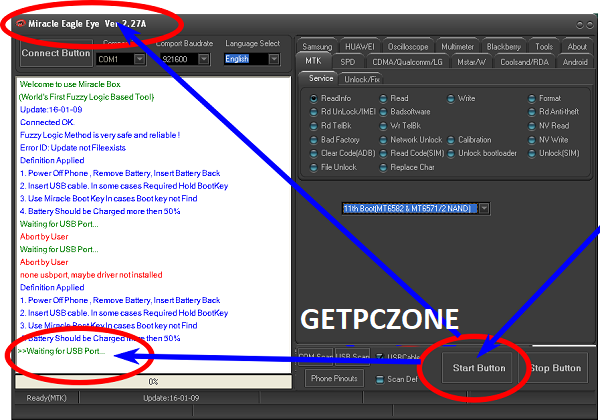Choose the Format radio option
600x420 pixels.
coord(531,99)
